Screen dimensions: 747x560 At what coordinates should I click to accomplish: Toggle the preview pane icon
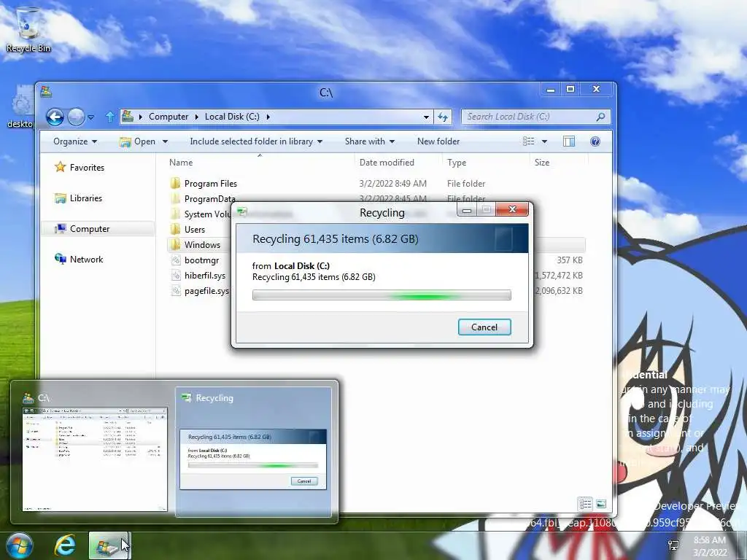coord(568,141)
